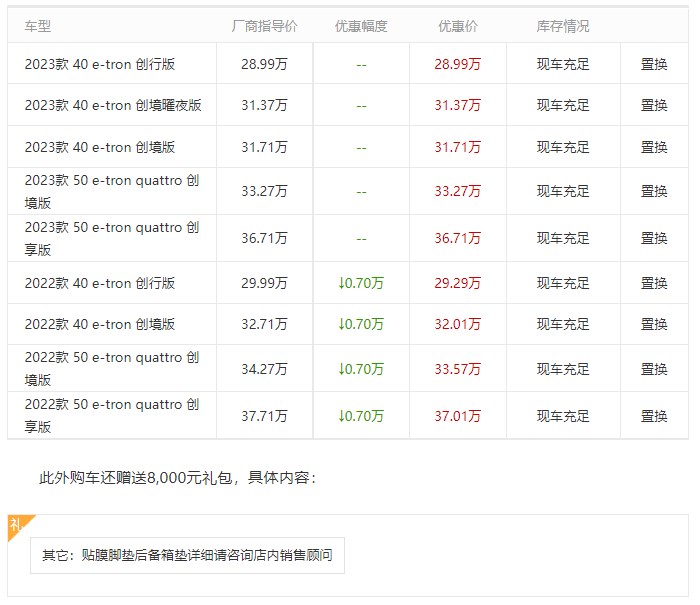This screenshot has height=605, width=700.
Task: Select 2022款 40 e-tron 创境版 model name
Action: pos(100,324)
